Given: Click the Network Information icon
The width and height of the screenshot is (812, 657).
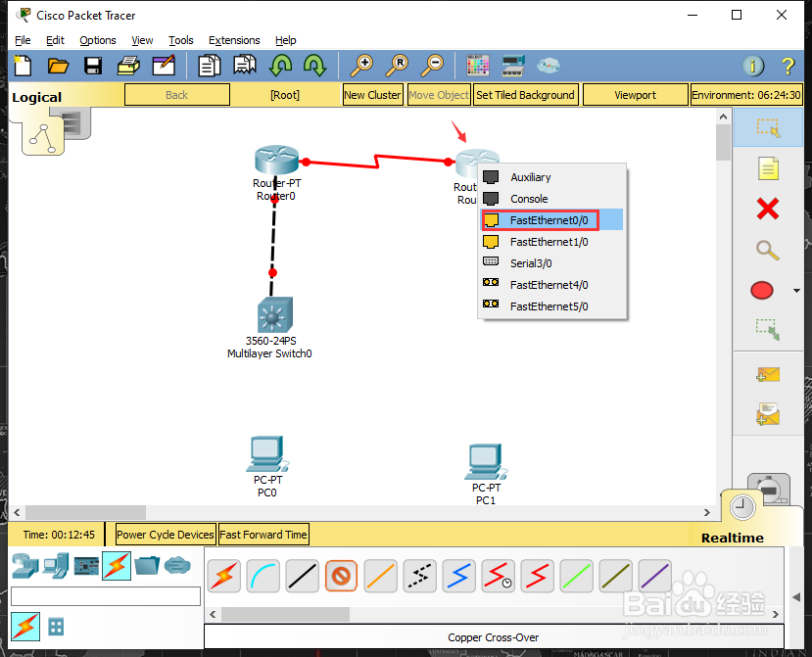Looking at the screenshot, I should point(753,66).
